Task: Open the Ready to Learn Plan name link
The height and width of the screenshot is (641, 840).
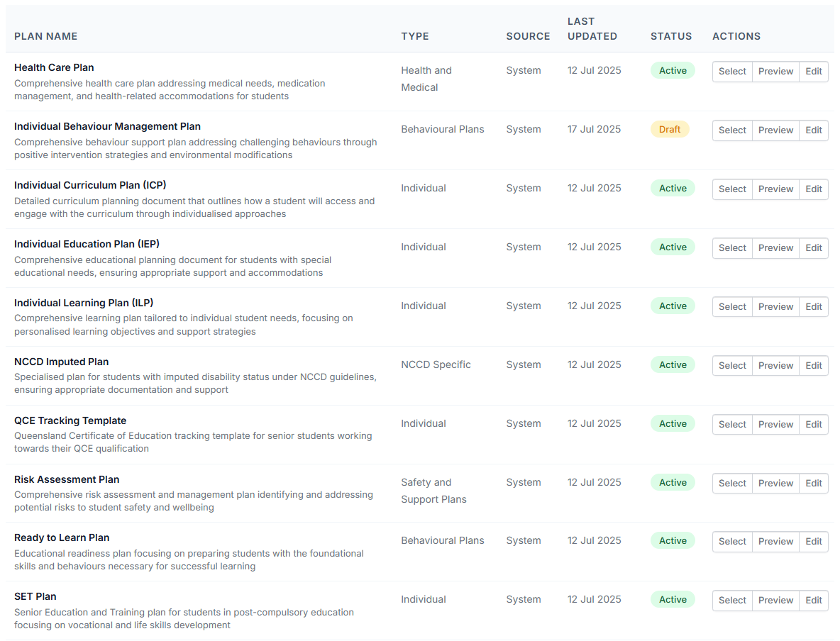Action: coord(62,537)
